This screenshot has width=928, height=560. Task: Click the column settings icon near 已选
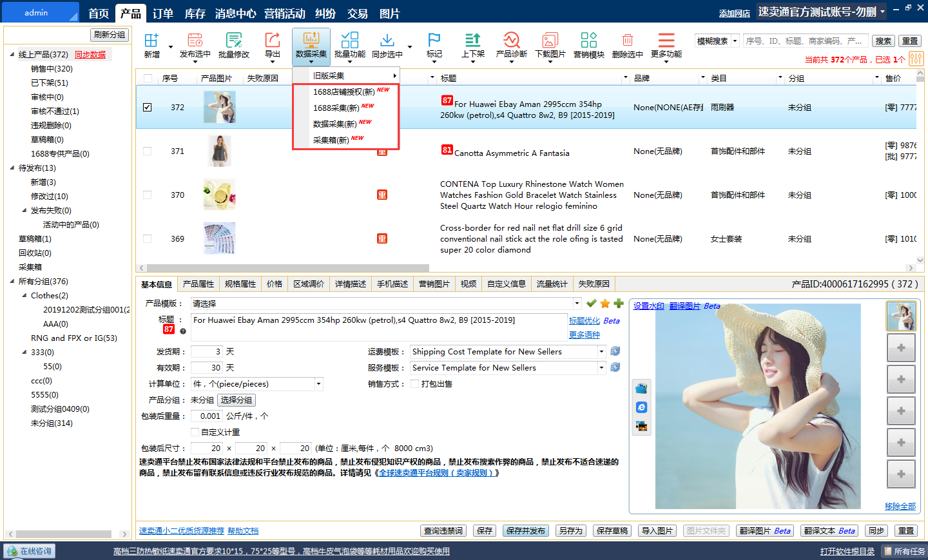916,59
